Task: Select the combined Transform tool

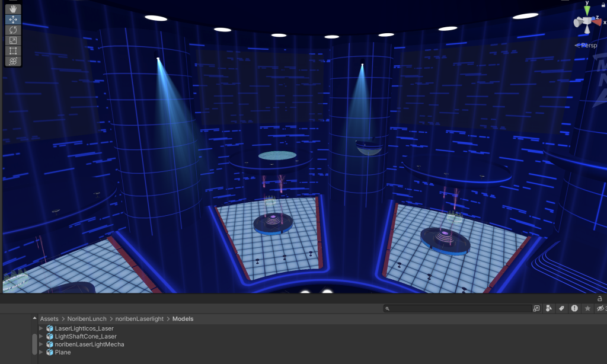Action: 13,61
